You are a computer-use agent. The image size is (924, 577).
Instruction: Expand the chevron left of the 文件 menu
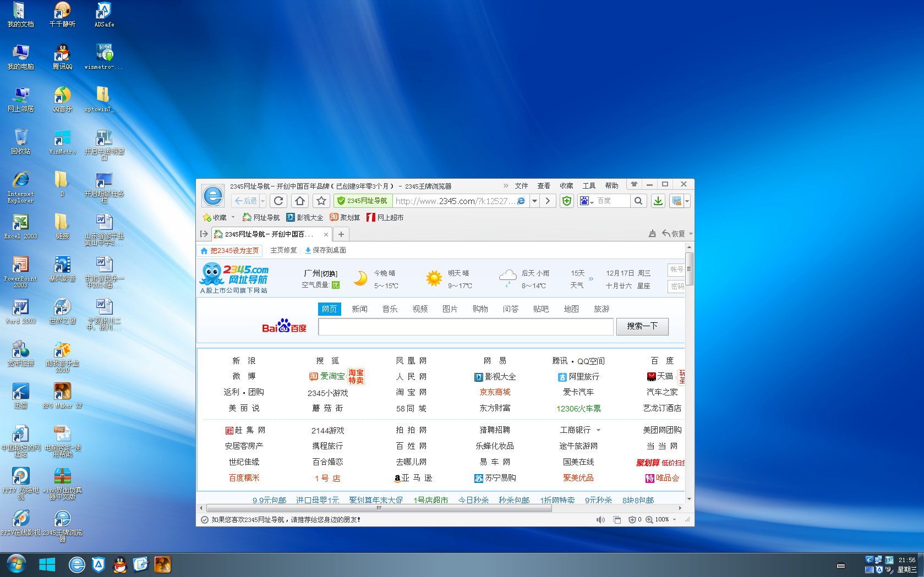[x=506, y=186]
